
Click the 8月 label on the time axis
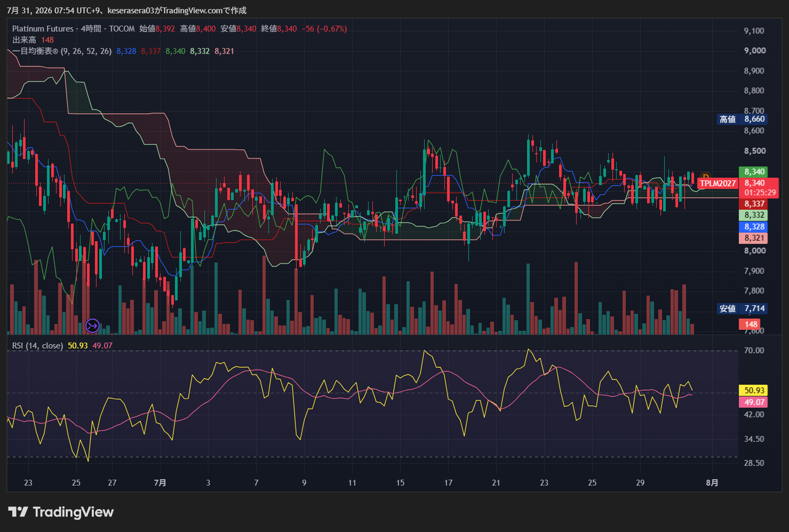point(712,483)
